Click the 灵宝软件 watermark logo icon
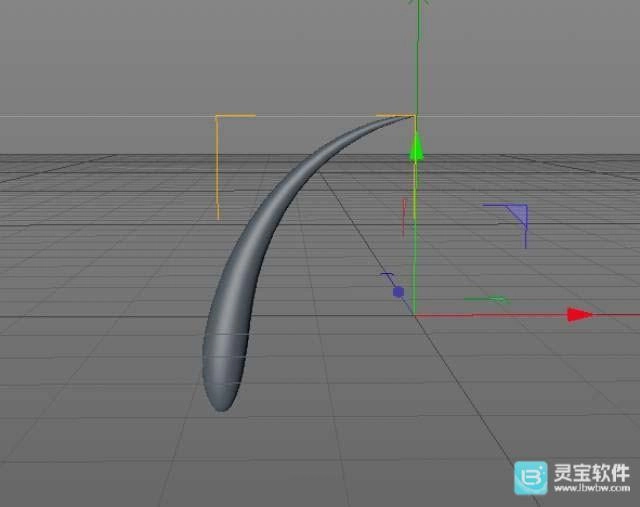The width and height of the screenshot is (640, 507). click(530, 478)
